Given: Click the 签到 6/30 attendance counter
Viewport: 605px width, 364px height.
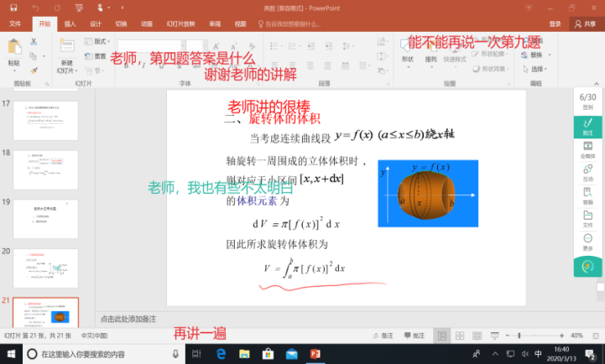Looking at the screenshot, I should [587, 101].
